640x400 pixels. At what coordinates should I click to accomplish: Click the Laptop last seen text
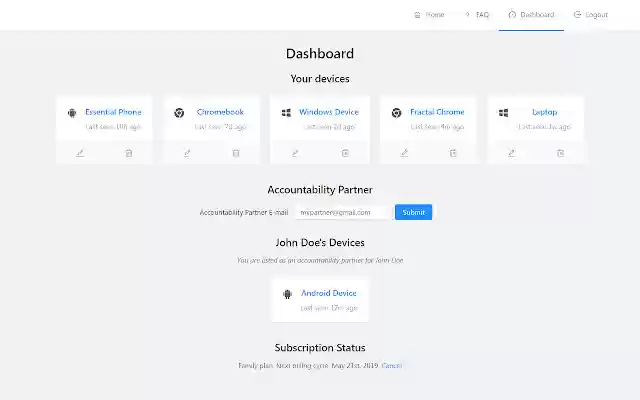[544, 127]
